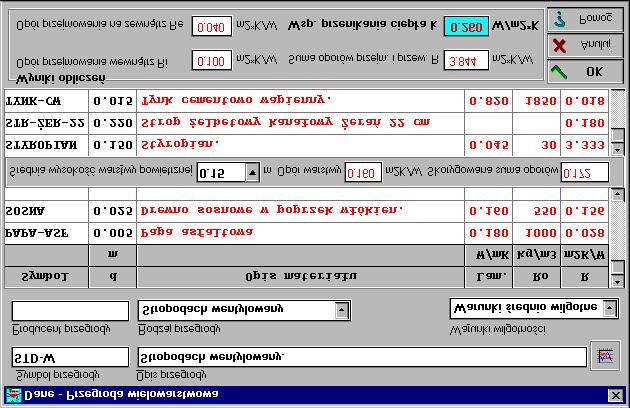Click the Opis przegrody description text field
The width and height of the screenshot is (630, 408).
pyautogui.click(x=362, y=357)
